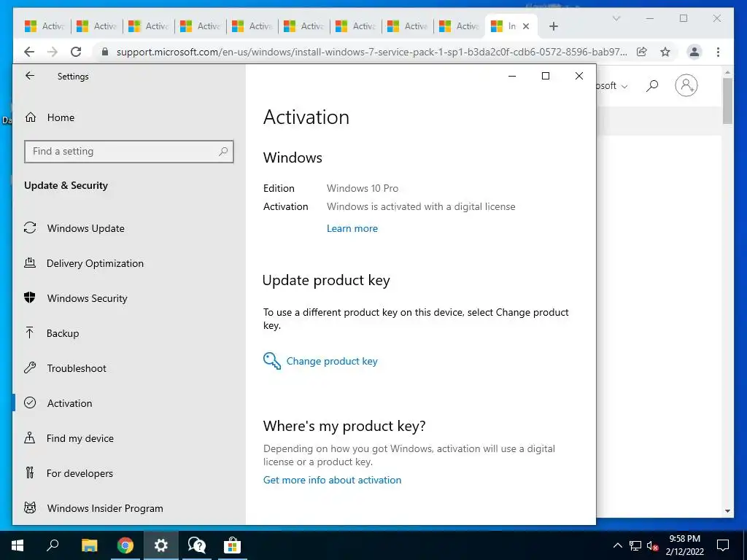Click Change product key
The height and width of the screenshot is (560, 747).
click(332, 361)
